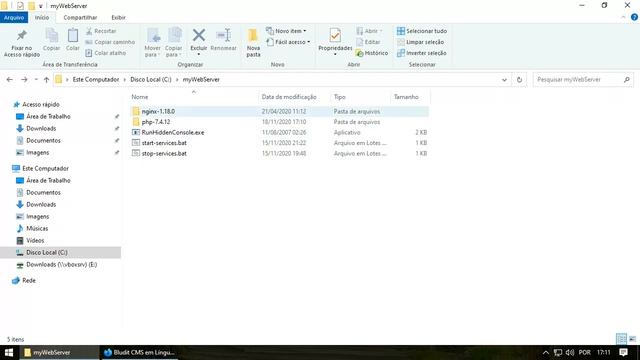Click Selecionar tudo
Image resolution: width=640 pixels, height=360 pixels.
click(422, 31)
